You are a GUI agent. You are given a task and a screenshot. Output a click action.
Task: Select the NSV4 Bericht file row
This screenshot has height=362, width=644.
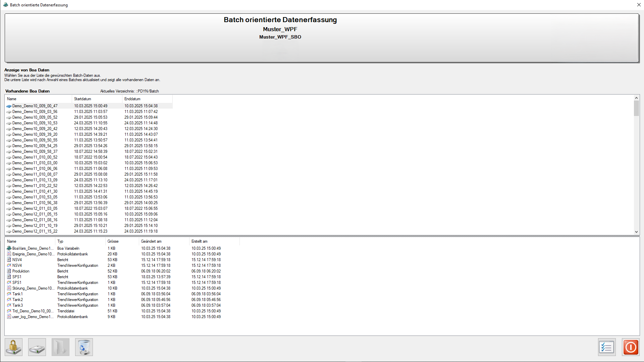pos(122,260)
